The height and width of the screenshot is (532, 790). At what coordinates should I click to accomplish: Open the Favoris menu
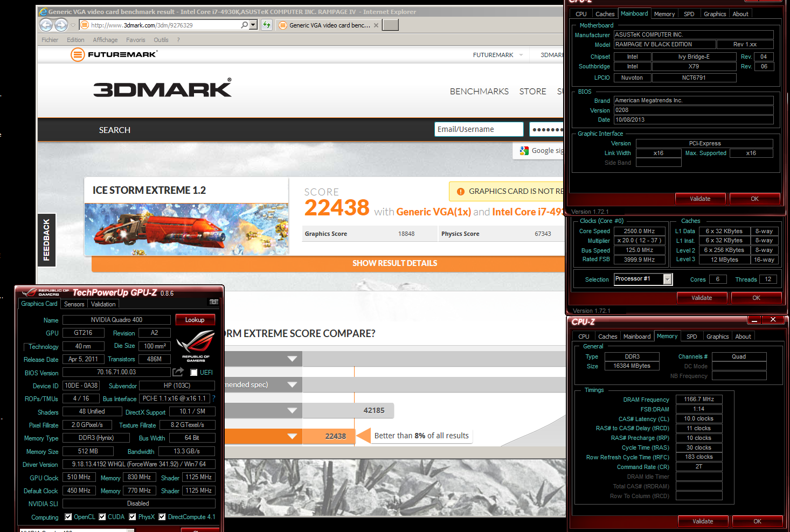(136, 40)
